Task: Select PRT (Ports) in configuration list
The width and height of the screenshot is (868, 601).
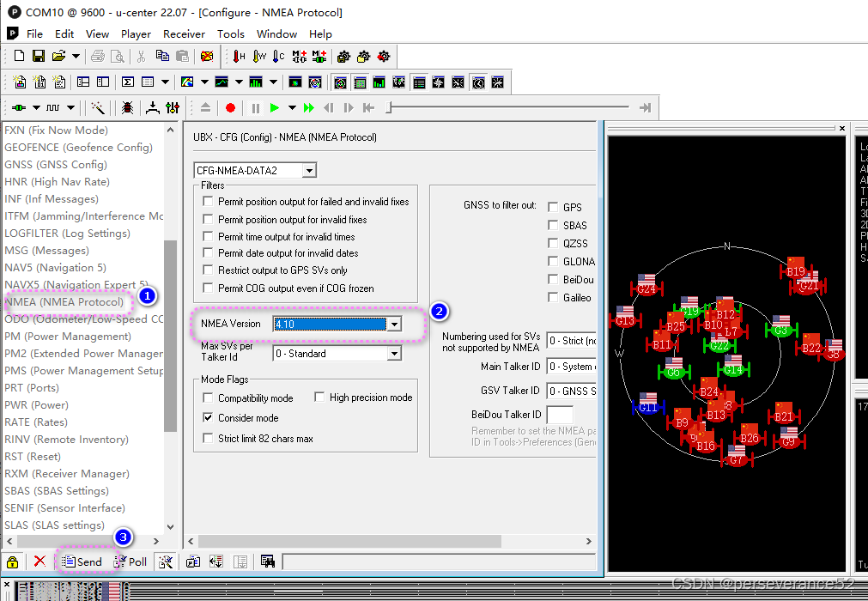Action: (x=32, y=388)
